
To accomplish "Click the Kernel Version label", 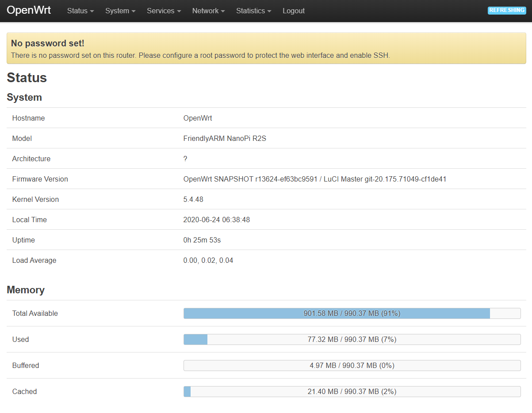I will coord(35,200).
